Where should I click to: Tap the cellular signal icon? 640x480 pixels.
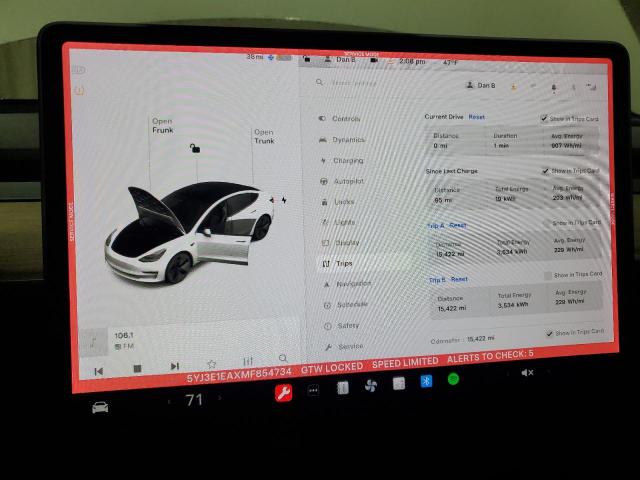pos(591,87)
